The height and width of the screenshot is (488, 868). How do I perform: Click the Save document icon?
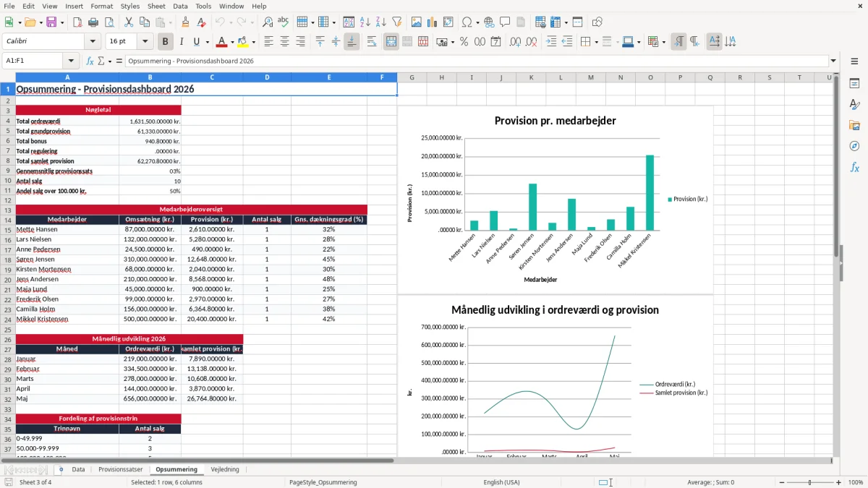(51, 22)
